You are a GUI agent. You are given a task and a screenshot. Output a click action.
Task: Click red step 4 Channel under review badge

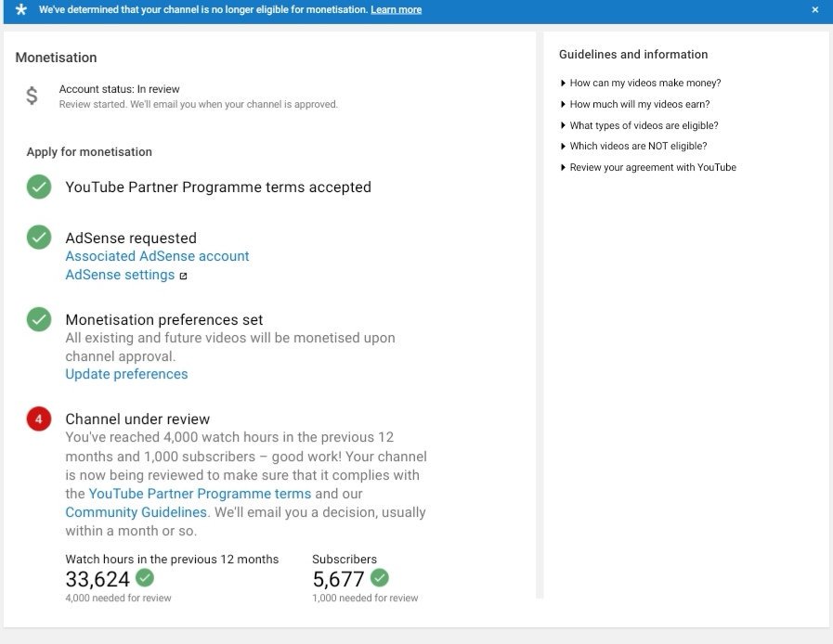click(x=39, y=419)
